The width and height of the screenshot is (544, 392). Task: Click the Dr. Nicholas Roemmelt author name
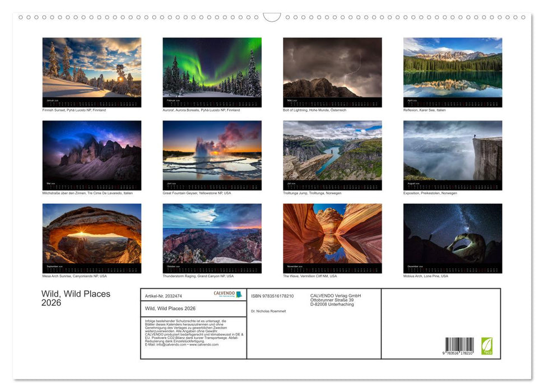268,311
